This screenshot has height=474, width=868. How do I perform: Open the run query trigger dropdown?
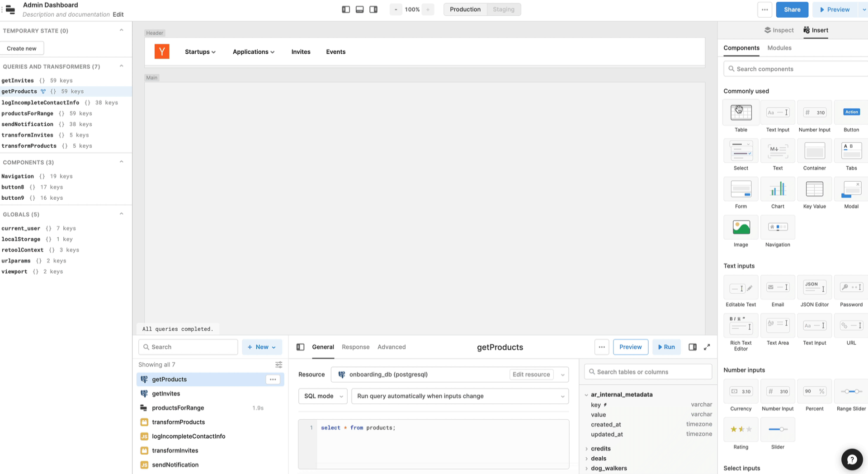click(x=460, y=396)
